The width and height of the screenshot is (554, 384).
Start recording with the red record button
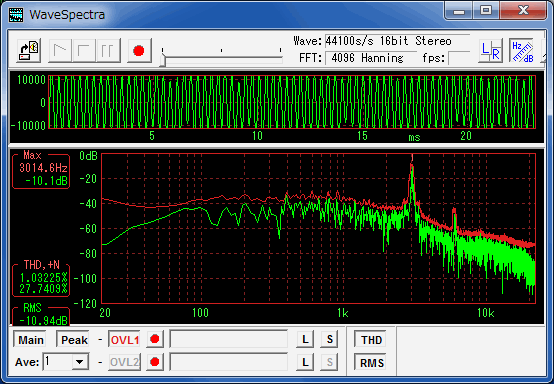point(139,51)
